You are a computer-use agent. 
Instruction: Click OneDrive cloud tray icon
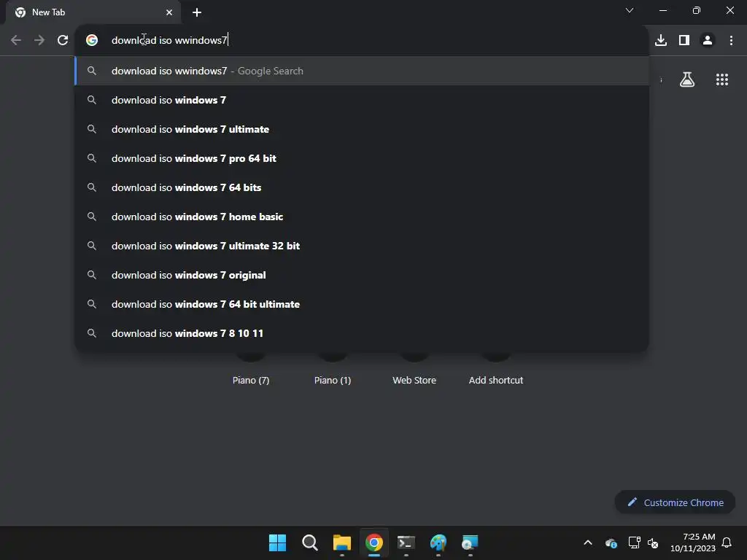[x=611, y=542]
